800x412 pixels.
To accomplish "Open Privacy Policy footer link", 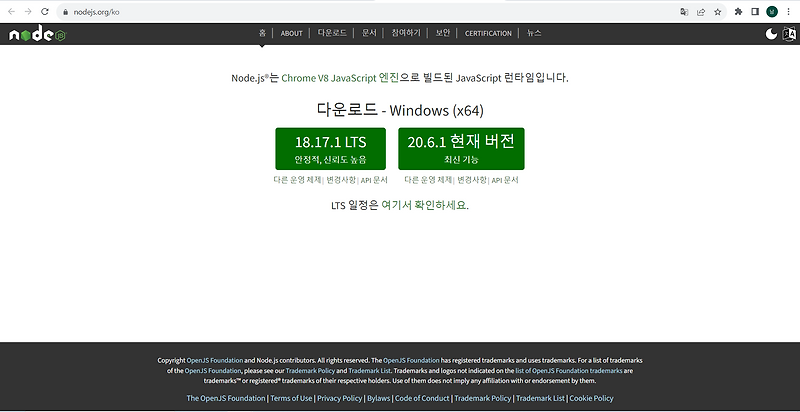I will 339,398.
